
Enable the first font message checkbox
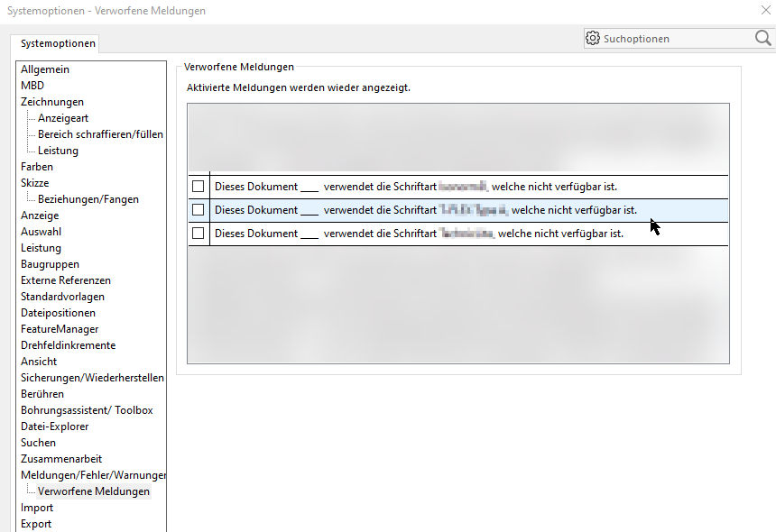[x=199, y=187]
